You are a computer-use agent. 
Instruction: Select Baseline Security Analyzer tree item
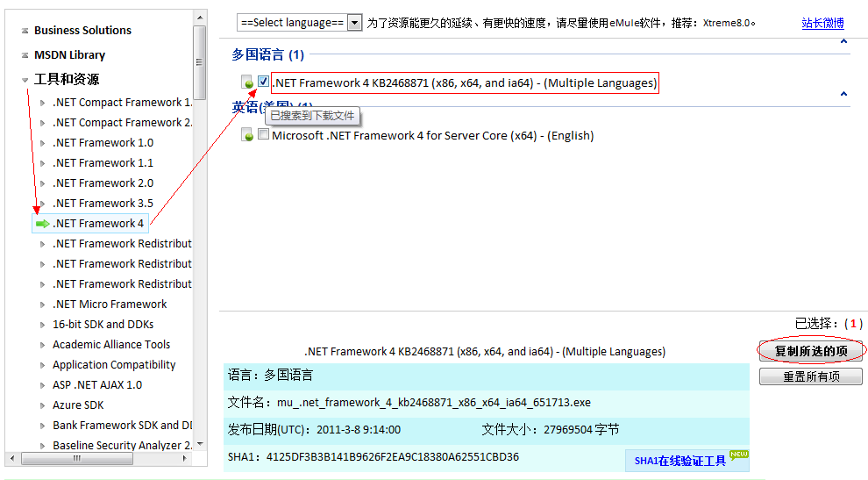(x=123, y=445)
